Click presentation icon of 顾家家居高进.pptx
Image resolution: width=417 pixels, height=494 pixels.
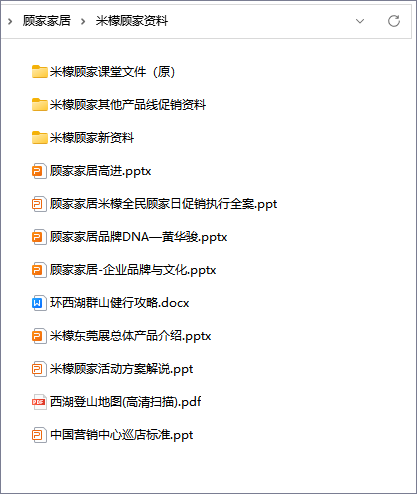click(39, 171)
